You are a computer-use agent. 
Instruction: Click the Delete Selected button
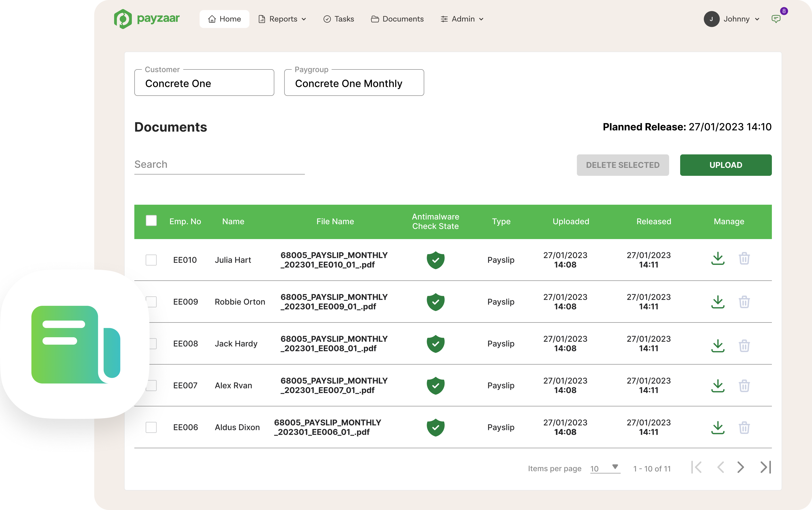tap(623, 165)
